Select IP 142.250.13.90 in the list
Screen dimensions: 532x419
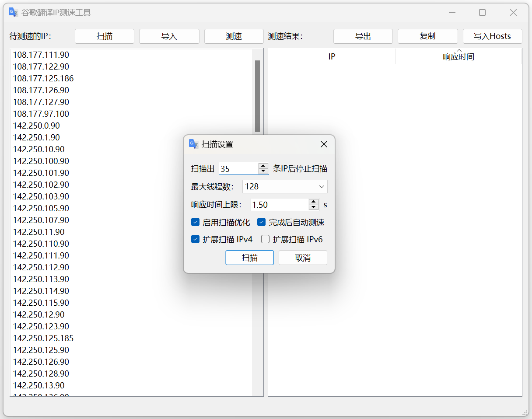(x=39, y=385)
